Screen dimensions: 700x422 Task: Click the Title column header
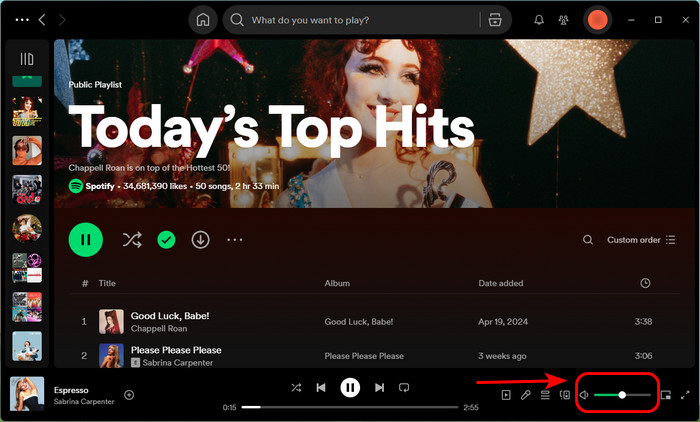tap(107, 283)
